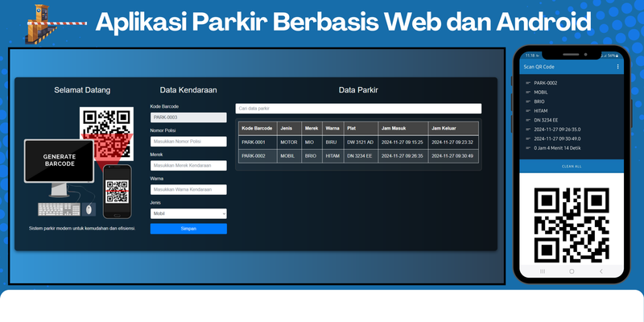The height and width of the screenshot is (322, 644).
Task: Click the Warna column header
Action: [x=332, y=128]
